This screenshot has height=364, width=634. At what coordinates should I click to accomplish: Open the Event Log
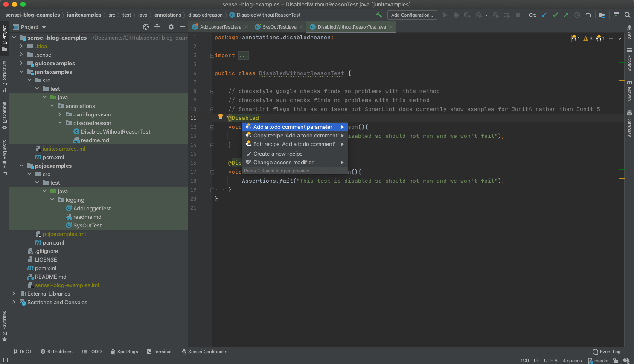pos(606,352)
